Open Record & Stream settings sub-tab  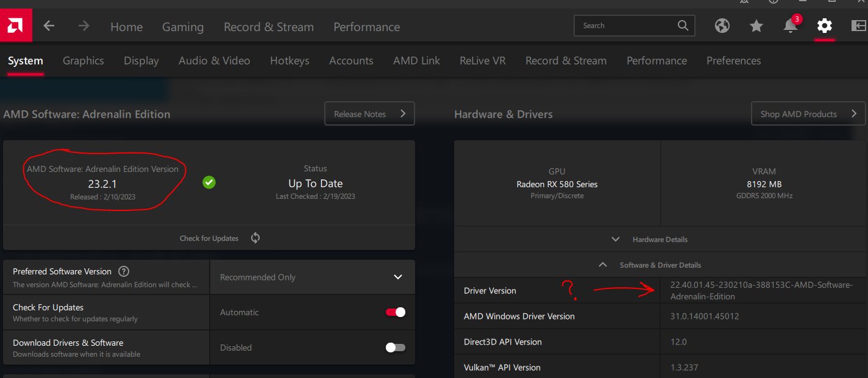tap(566, 60)
